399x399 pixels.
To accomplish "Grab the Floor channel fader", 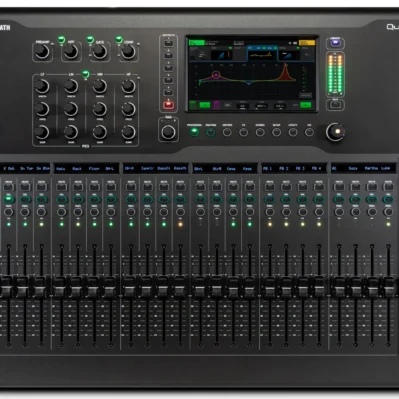I will 93,286.
